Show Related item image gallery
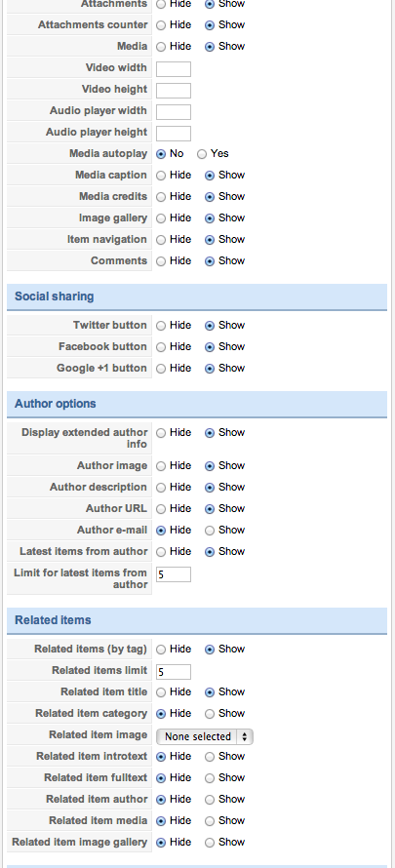The image size is (395, 868). tap(210, 843)
